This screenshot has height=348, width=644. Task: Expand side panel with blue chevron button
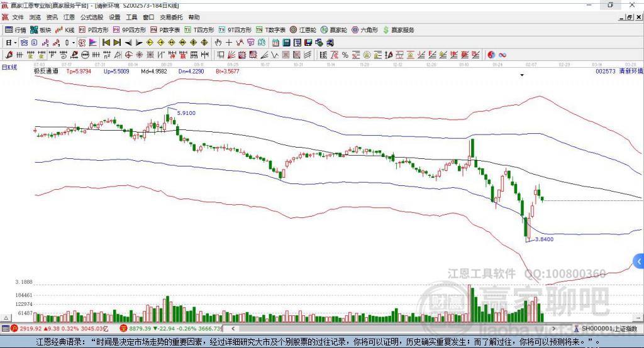tap(639, 261)
